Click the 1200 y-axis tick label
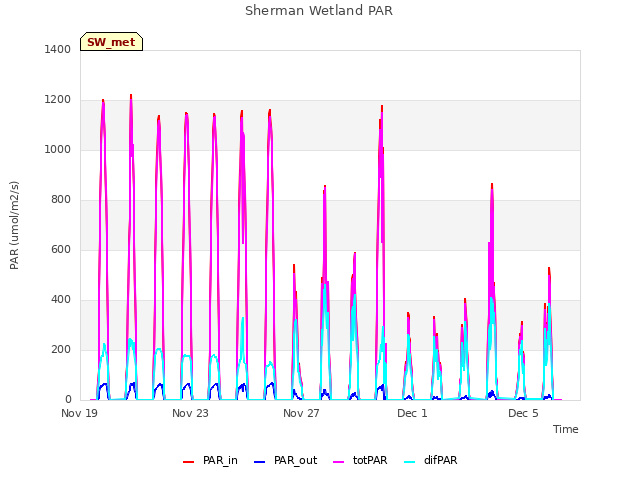 pos(58,100)
